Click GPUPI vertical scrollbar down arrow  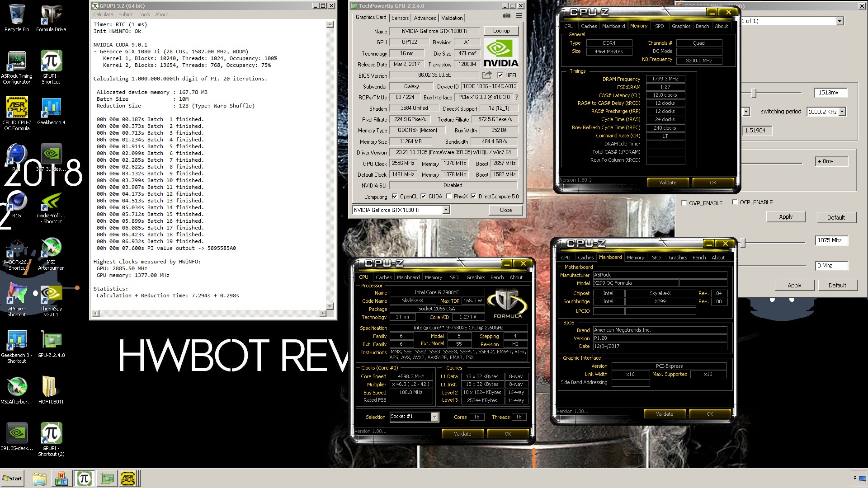(330, 306)
